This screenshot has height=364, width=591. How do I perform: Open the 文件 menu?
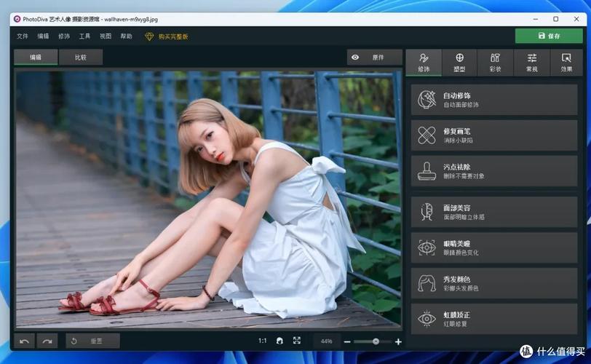point(23,36)
